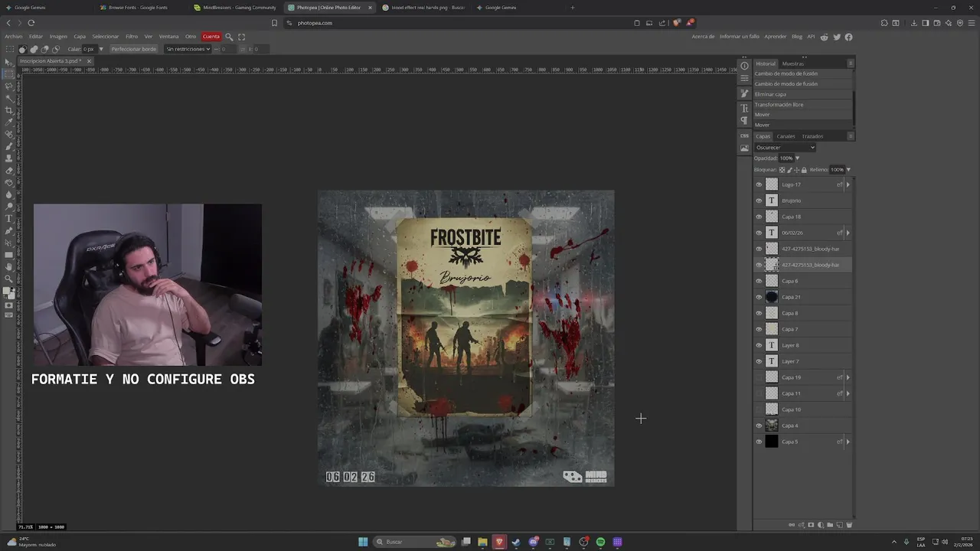Image resolution: width=980 pixels, height=551 pixels.
Task: Select the Spot Healing Brush tool
Action: pos(9,134)
